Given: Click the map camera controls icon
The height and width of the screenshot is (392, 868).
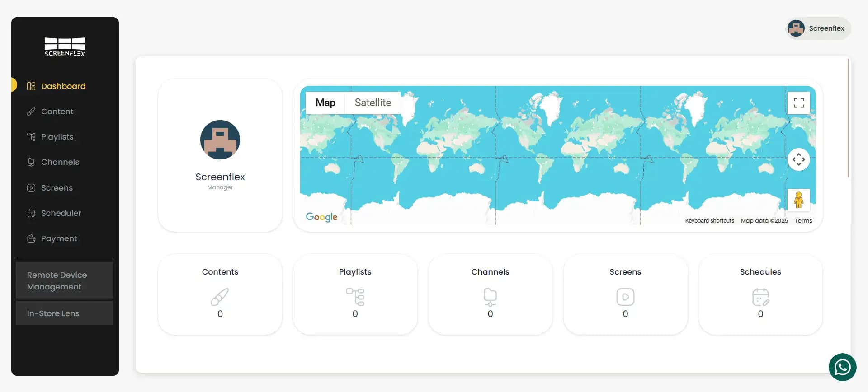Looking at the screenshot, I should [798, 159].
